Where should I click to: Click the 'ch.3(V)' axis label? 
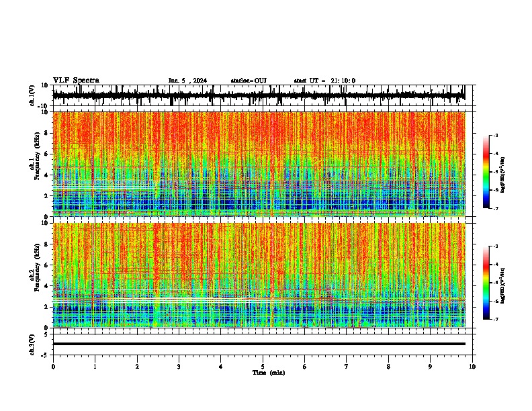coord(32,345)
